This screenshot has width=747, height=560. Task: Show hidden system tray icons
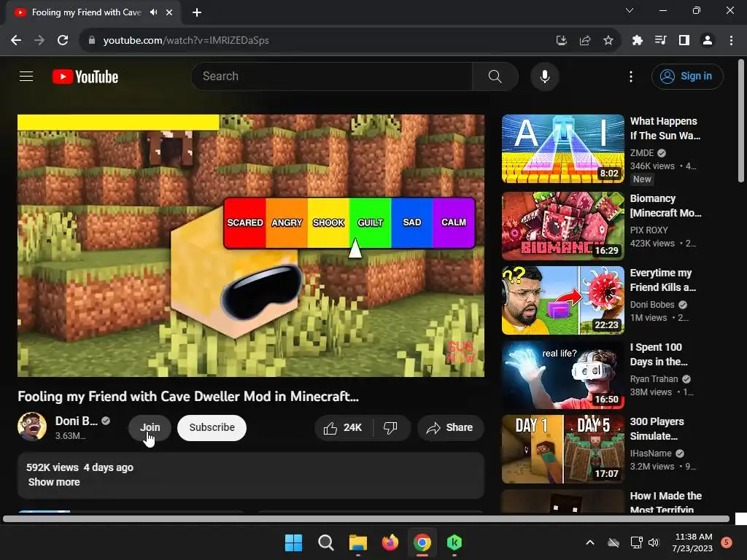click(x=589, y=542)
